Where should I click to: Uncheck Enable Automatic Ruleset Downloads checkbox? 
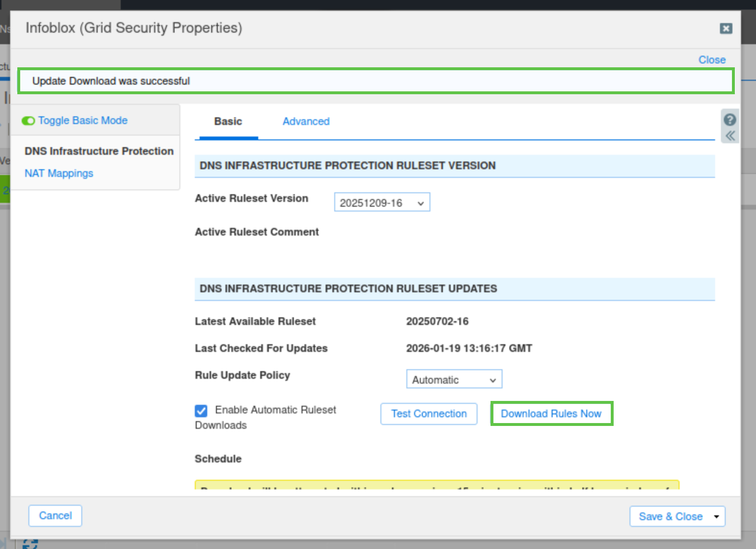tap(201, 411)
